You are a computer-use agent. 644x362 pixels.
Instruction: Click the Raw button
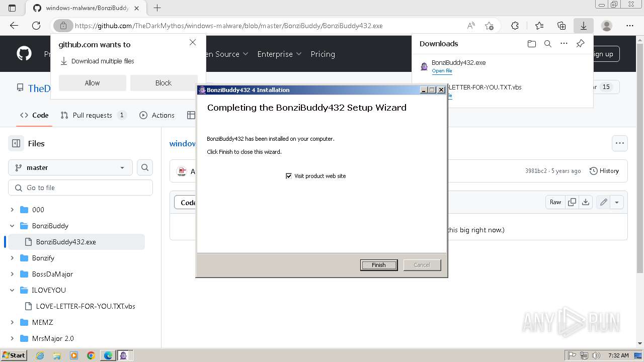tap(555, 202)
